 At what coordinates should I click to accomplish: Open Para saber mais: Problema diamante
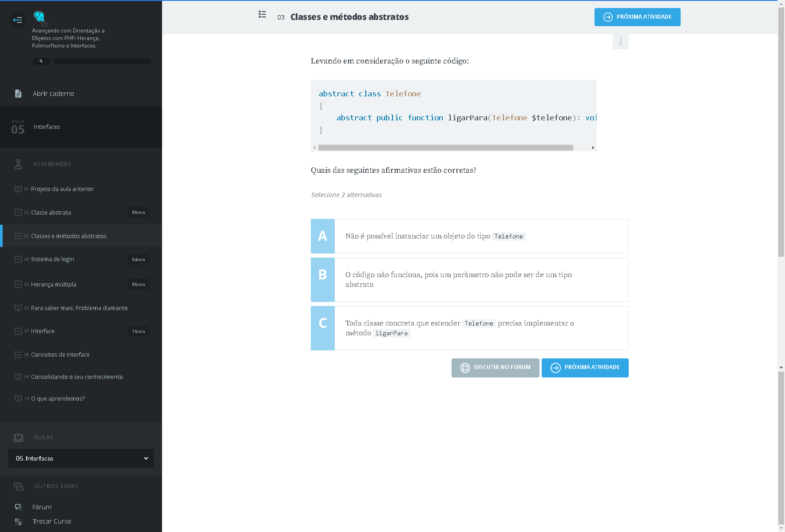click(79, 308)
